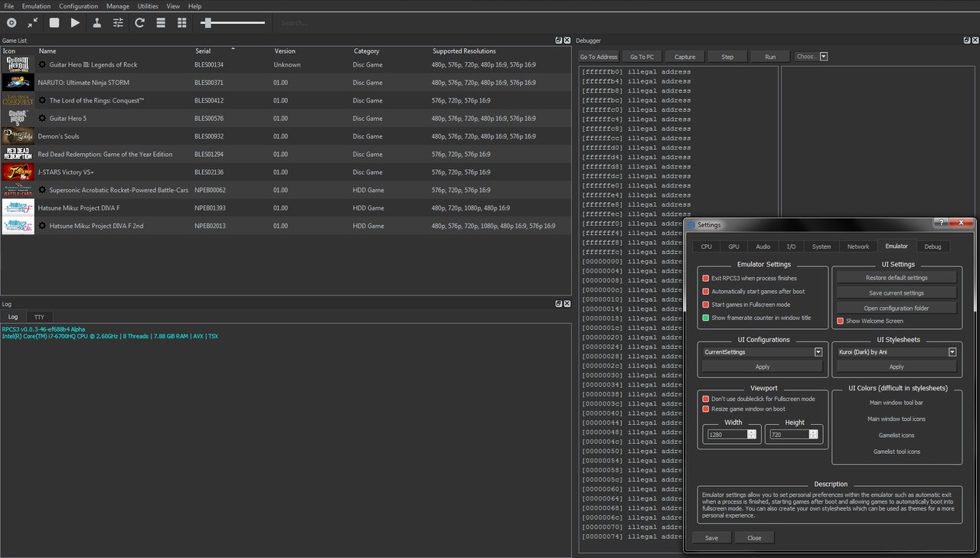Switch game list to list view icon

(x=161, y=23)
